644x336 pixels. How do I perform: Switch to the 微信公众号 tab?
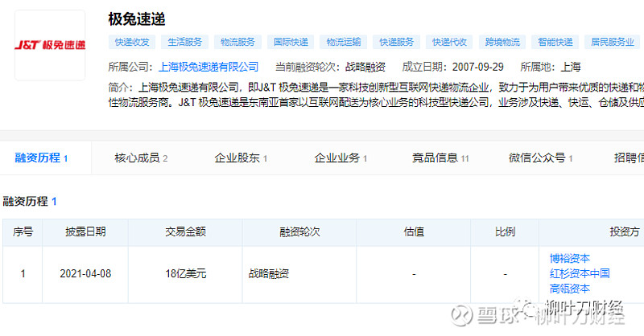[x=540, y=158]
